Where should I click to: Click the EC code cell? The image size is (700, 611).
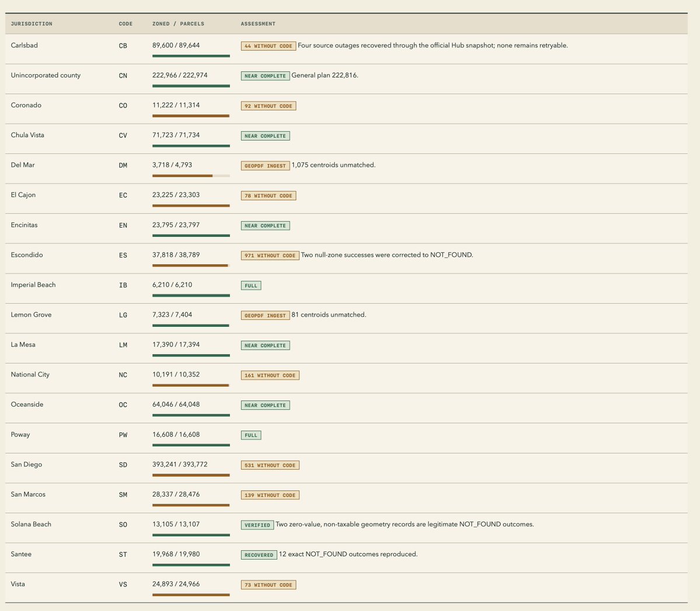[123, 195]
